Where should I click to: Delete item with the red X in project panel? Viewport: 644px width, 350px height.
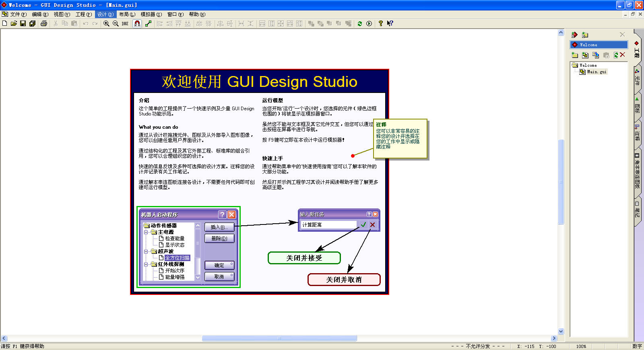click(622, 55)
